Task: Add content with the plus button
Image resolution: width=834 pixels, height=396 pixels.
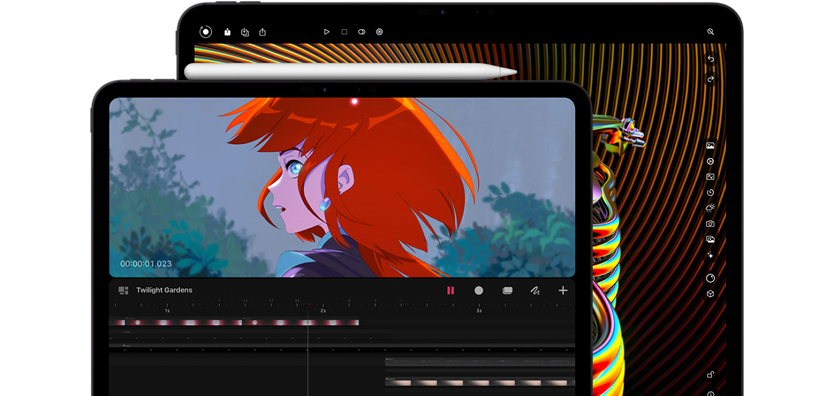Action: click(563, 290)
